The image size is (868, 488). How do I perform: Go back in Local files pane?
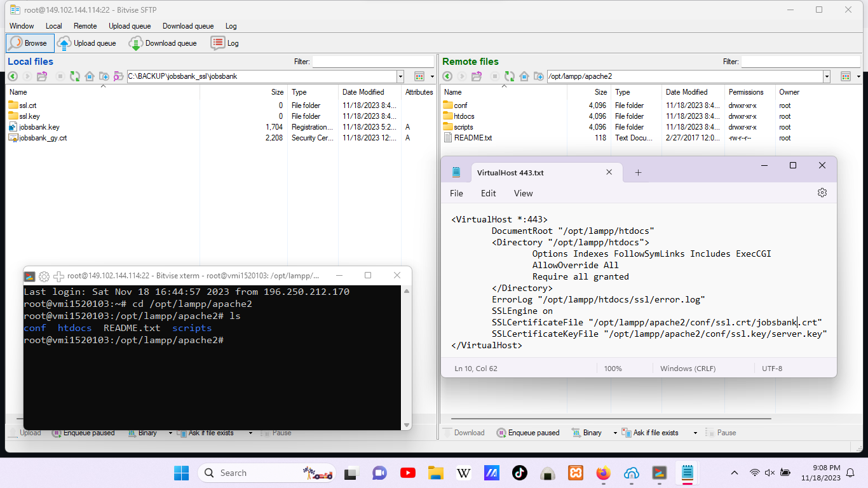click(12, 76)
